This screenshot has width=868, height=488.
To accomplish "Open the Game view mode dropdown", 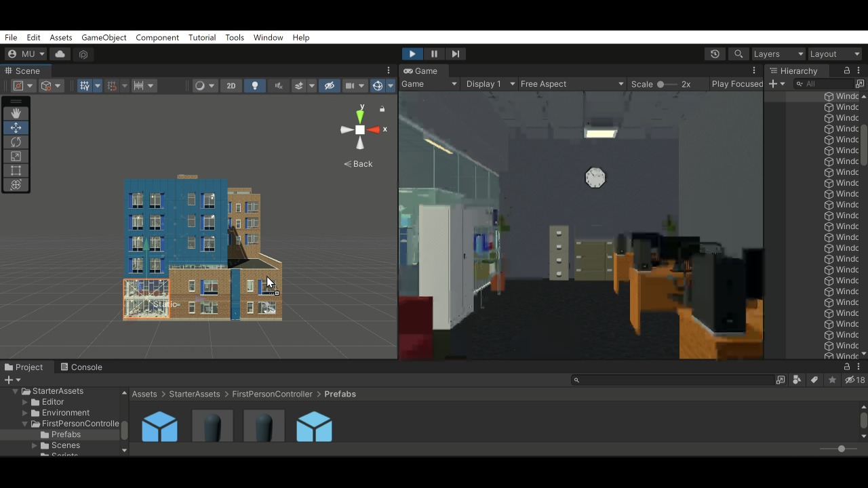I will pos(429,84).
